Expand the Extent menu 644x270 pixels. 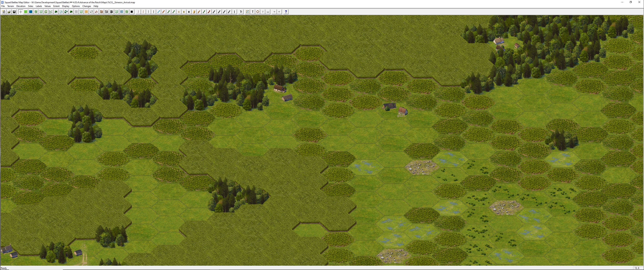[x=56, y=6]
